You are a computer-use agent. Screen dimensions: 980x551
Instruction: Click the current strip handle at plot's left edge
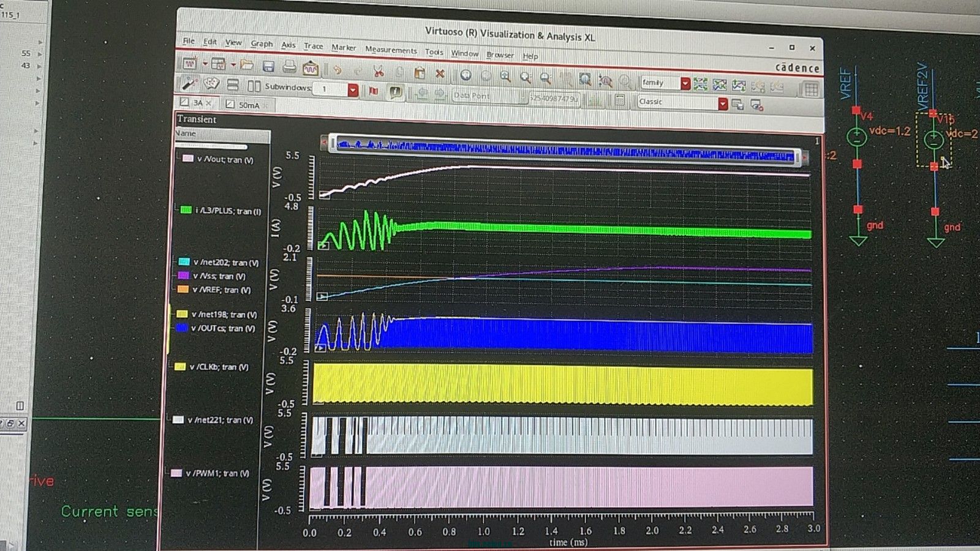[x=323, y=246]
